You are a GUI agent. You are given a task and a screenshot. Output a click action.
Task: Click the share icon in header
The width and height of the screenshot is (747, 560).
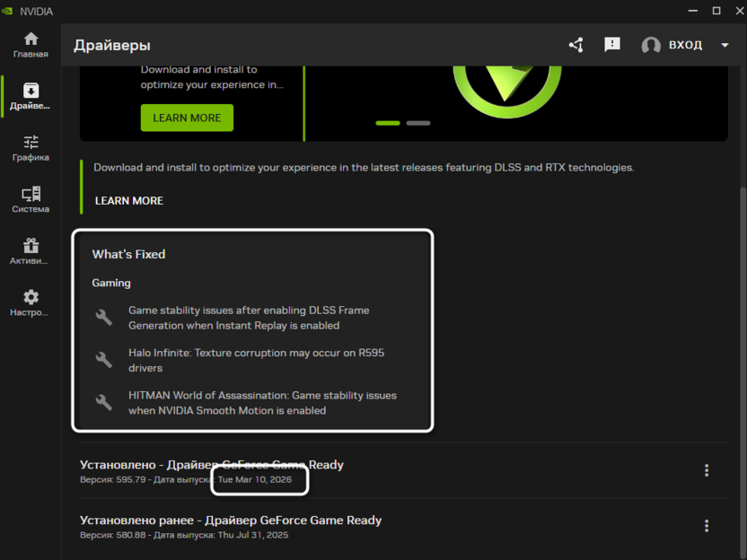coord(576,45)
